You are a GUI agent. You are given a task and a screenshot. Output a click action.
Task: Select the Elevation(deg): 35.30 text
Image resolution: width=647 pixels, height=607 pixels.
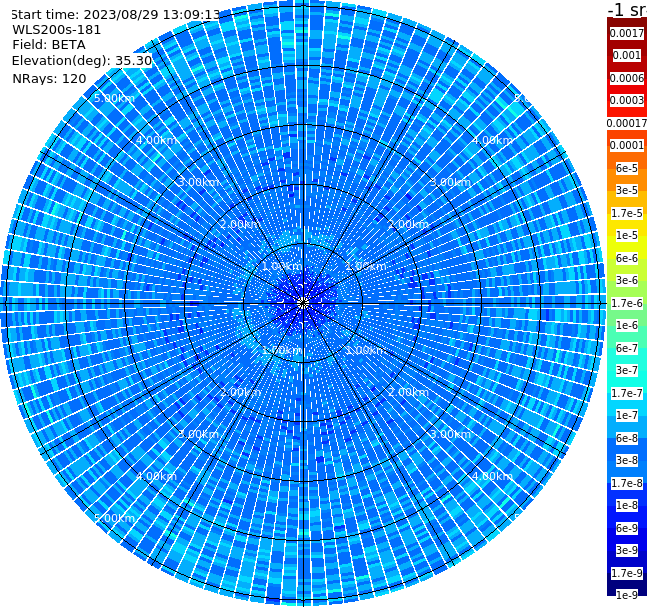point(82,61)
